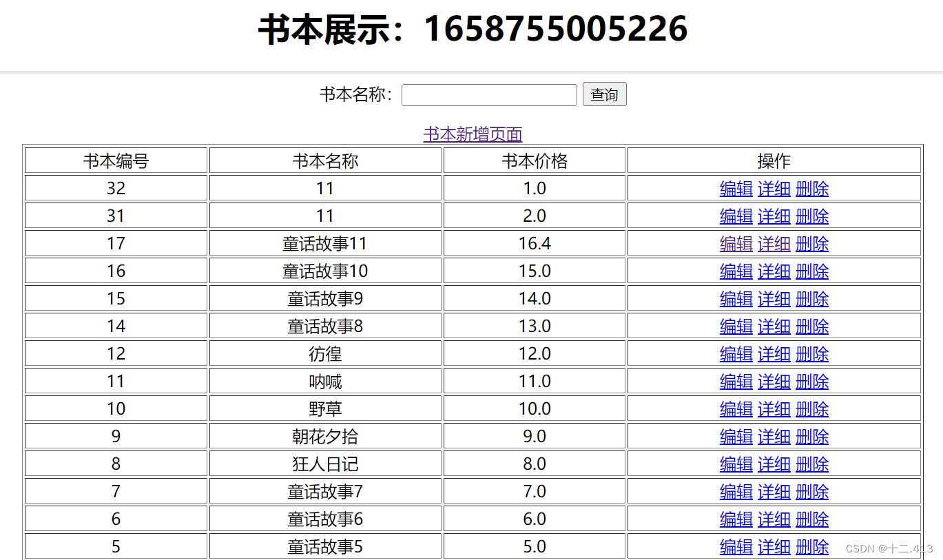Open 详细 for 童话故事6
The height and width of the screenshot is (560, 943).
point(774,519)
